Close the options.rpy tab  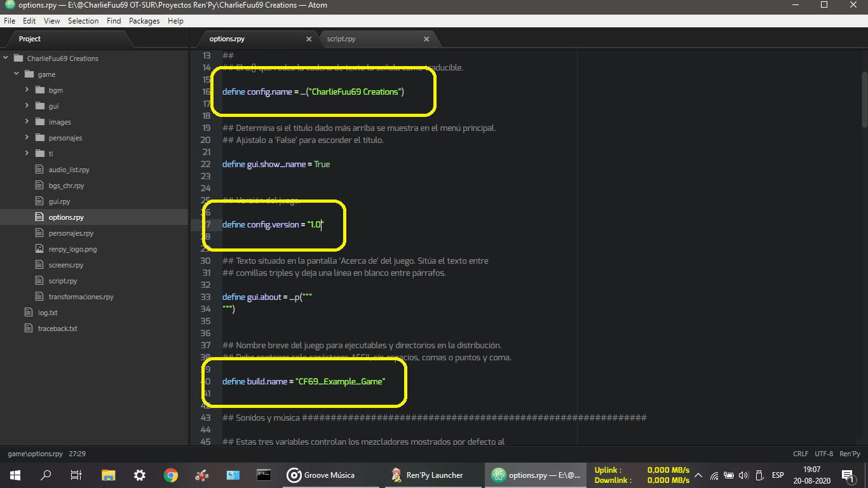(309, 39)
